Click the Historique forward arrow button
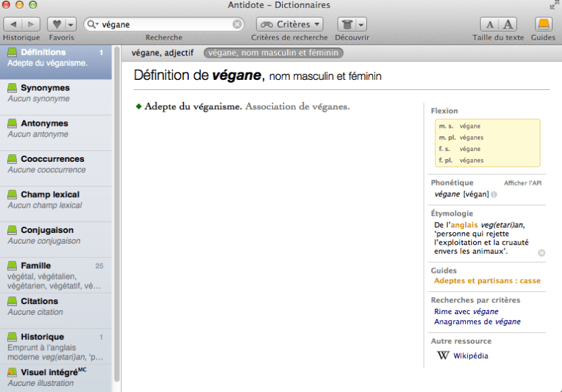 tap(31, 24)
